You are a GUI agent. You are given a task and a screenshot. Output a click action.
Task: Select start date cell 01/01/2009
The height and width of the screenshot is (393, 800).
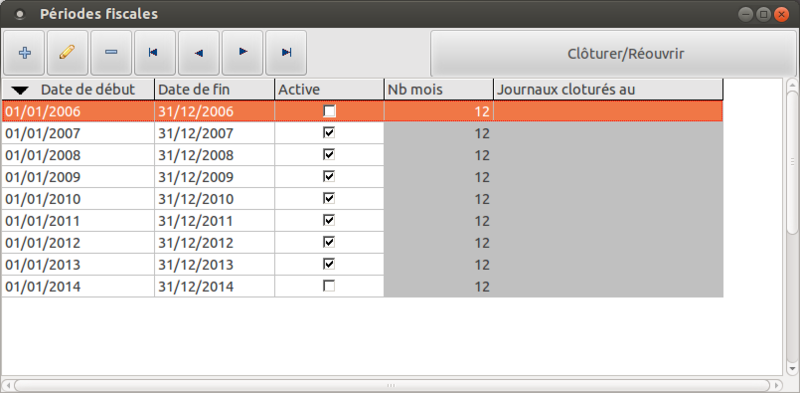(x=78, y=177)
